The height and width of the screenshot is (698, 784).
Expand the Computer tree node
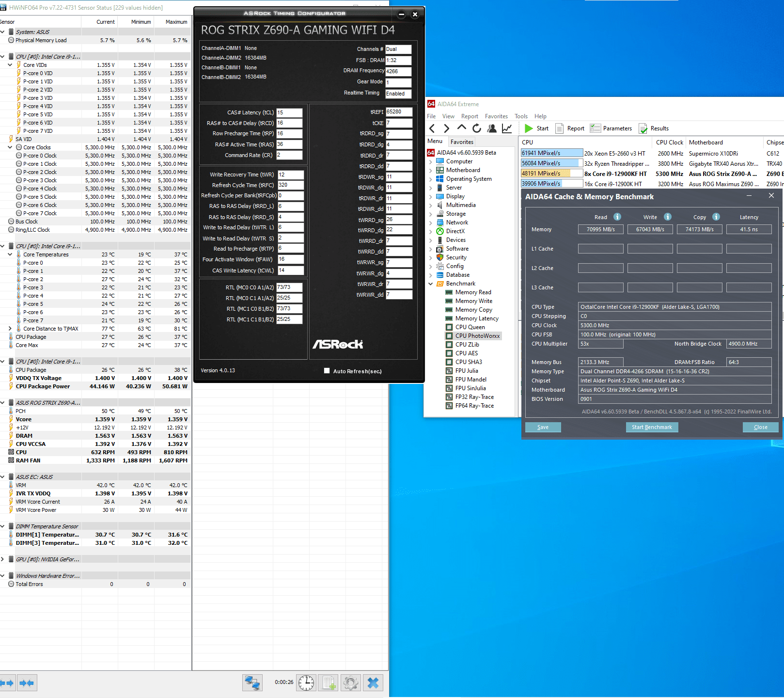[x=431, y=161]
